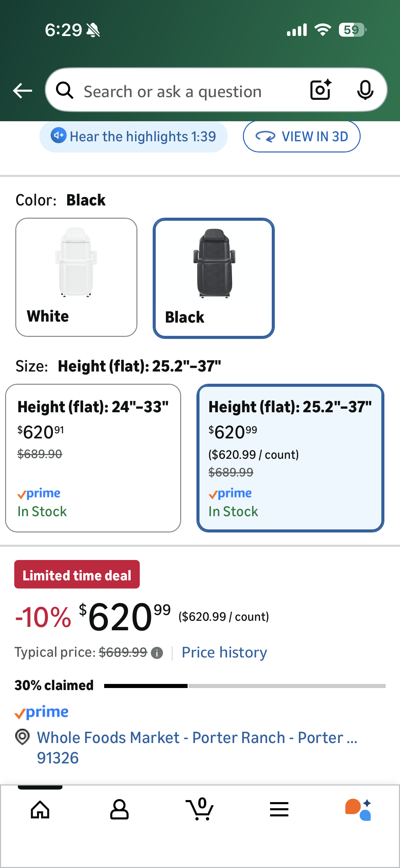Select the Black color option
400x868 pixels.
pyautogui.click(x=213, y=278)
